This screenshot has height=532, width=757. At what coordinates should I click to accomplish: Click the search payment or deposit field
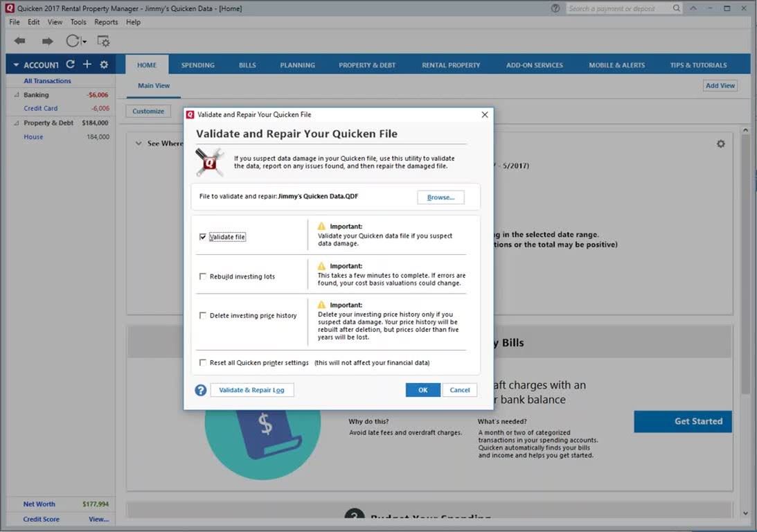pyautogui.click(x=619, y=8)
